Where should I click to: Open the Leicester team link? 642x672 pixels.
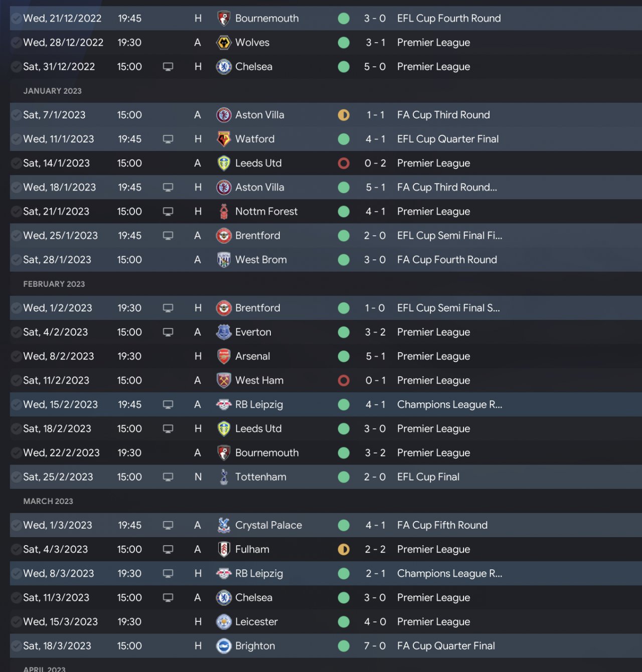pos(256,622)
